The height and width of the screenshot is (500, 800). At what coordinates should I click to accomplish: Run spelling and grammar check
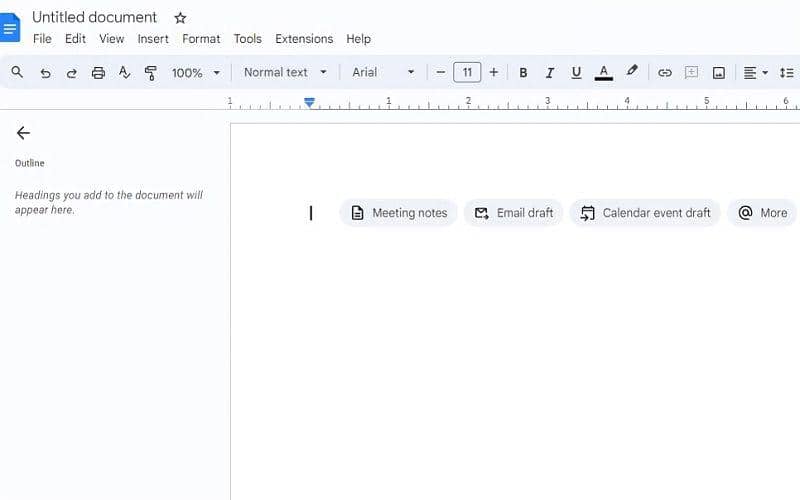click(124, 72)
